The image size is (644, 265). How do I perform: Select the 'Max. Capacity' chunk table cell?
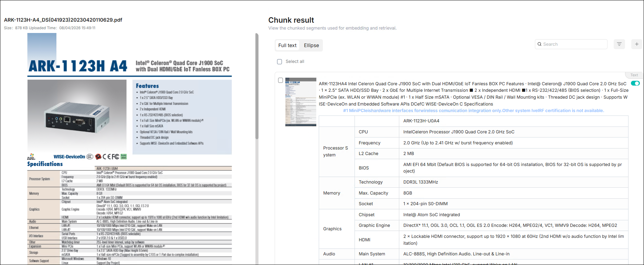coord(377,193)
